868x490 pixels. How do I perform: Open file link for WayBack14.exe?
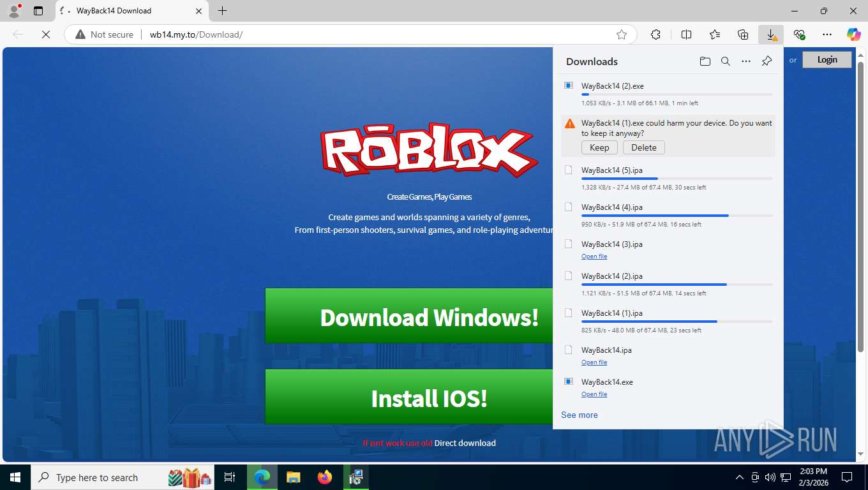click(594, 394)
